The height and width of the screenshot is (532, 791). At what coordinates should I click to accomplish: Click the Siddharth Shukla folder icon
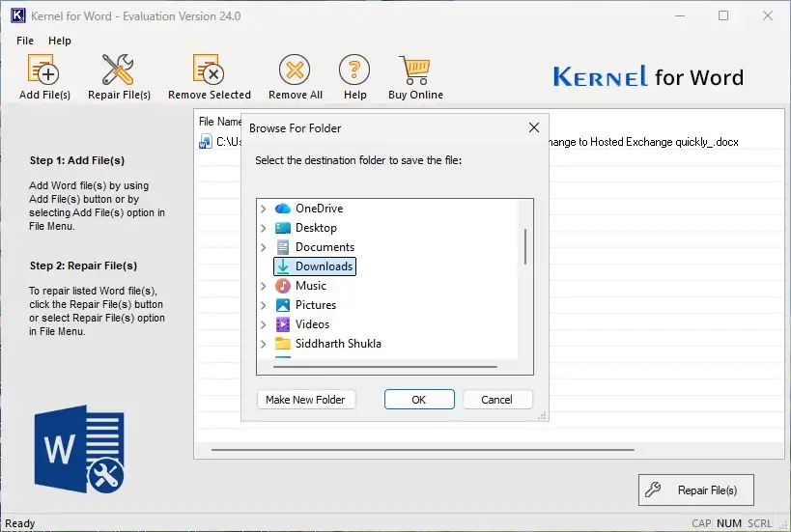(282, 344)
